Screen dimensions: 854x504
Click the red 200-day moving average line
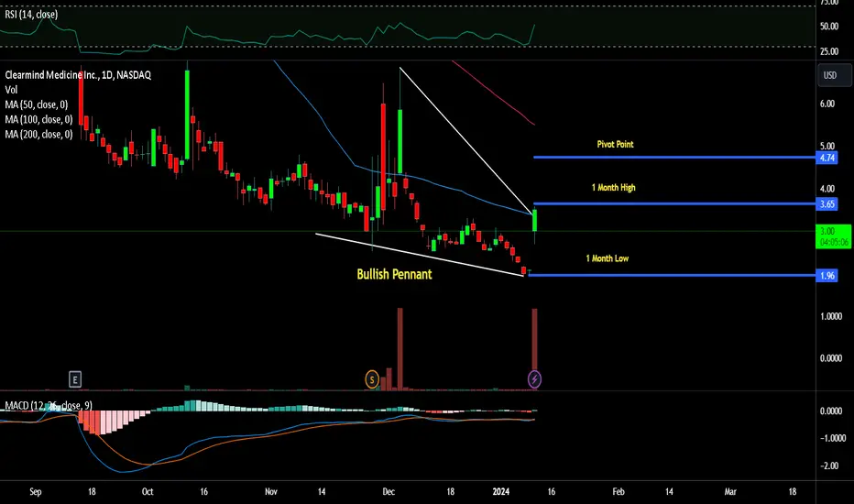pos(493,93)
